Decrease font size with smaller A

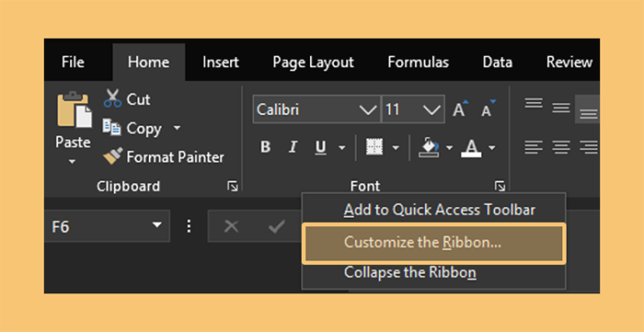(x=489, y=109)
